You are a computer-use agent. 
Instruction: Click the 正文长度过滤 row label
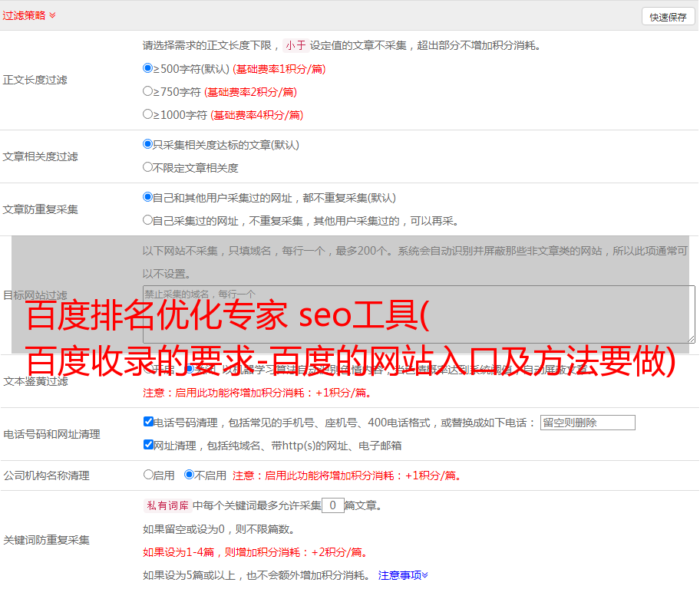[35, 80]
